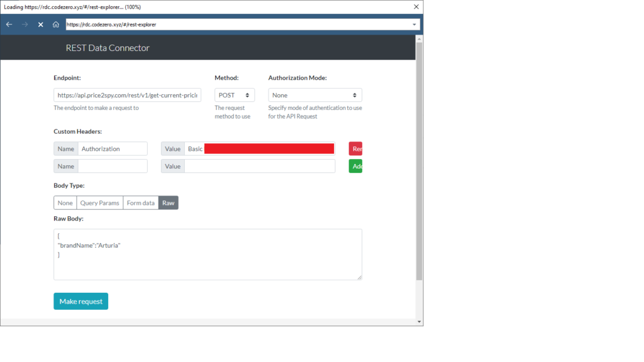Select the Query Params body type
Viewport: 644px width, 362px height.
coord(99,203)
